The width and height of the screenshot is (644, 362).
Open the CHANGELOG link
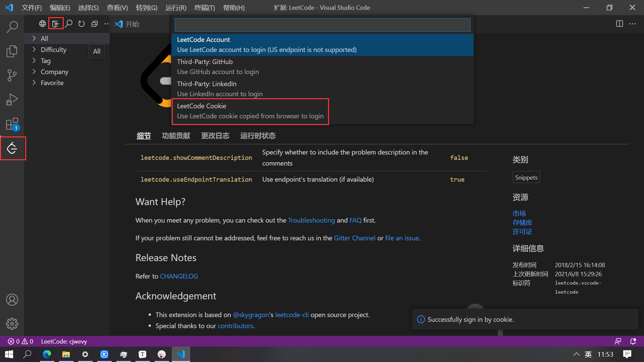pos(179,276)
